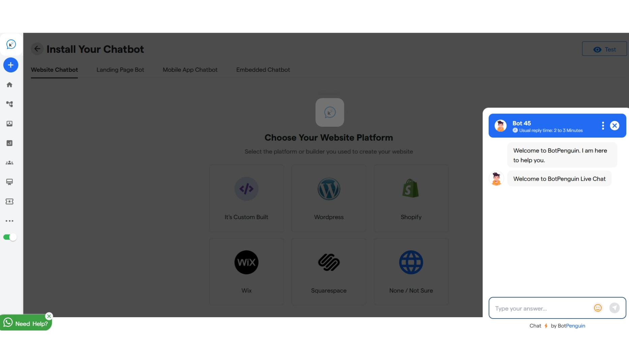Image resolution: width=629 pixels, height=364 pixels.
Task: Switch to Landing Page Bot tab
Action: [120, 70]
